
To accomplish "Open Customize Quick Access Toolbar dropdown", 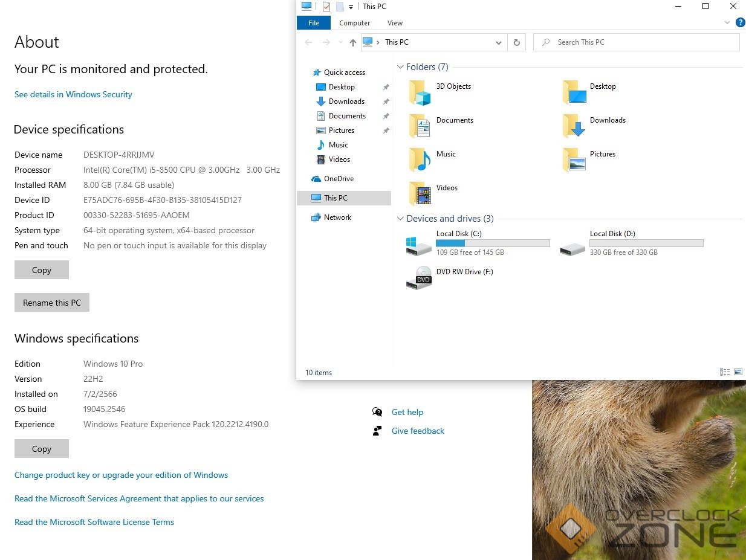I will (x=351, y=7).
